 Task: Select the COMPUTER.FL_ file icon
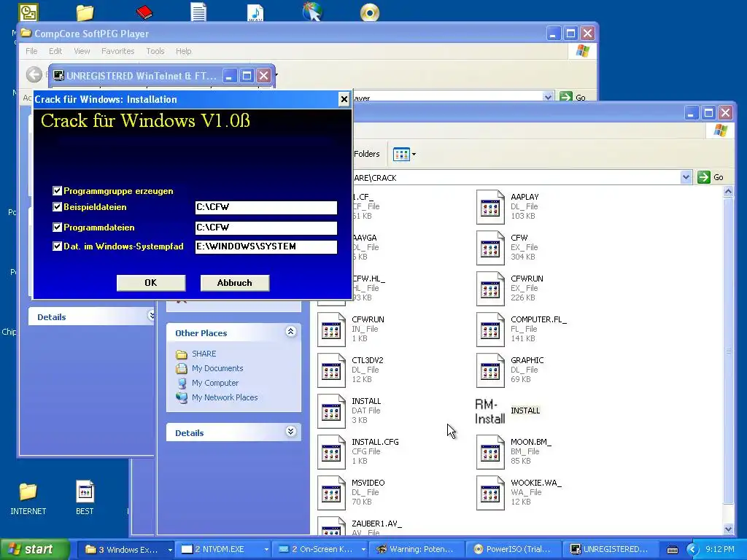[490, 330]
